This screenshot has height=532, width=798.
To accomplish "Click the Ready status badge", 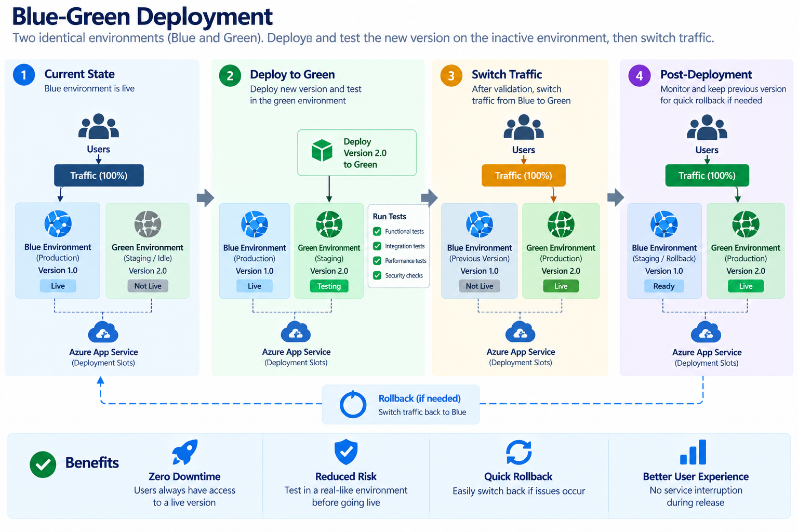I will 664,286.
